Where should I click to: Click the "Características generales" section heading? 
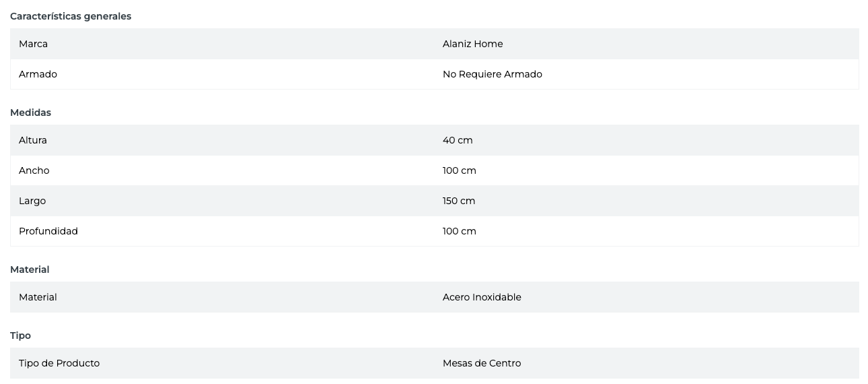[71, 16]
